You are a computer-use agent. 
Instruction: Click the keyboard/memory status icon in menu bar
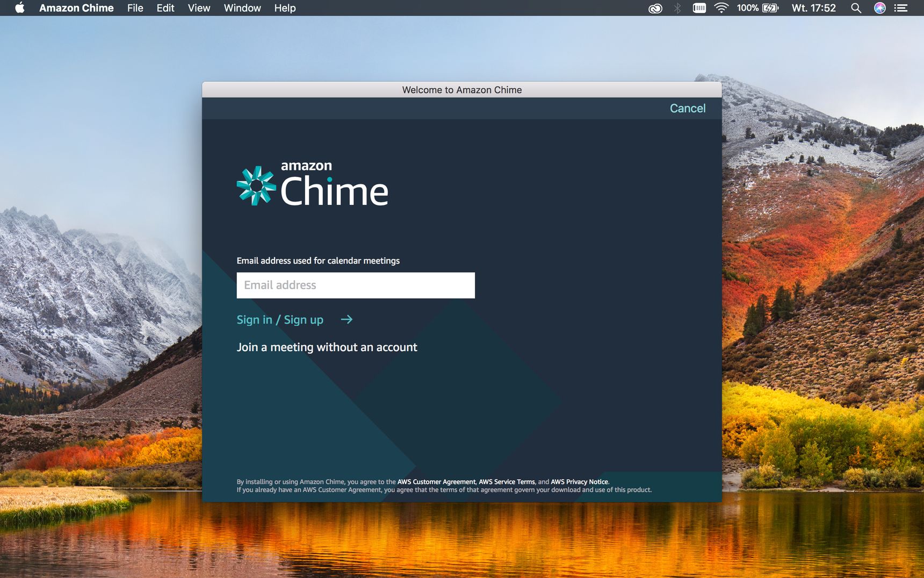(x=699, y=8)
